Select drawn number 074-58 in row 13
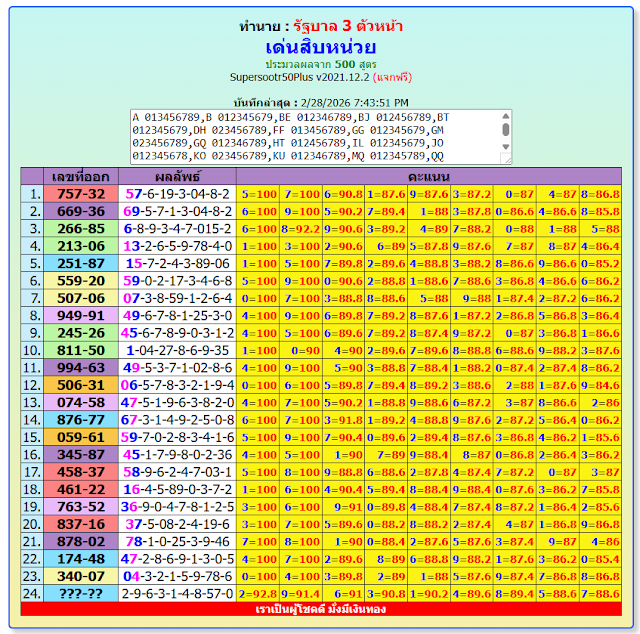 81,403
